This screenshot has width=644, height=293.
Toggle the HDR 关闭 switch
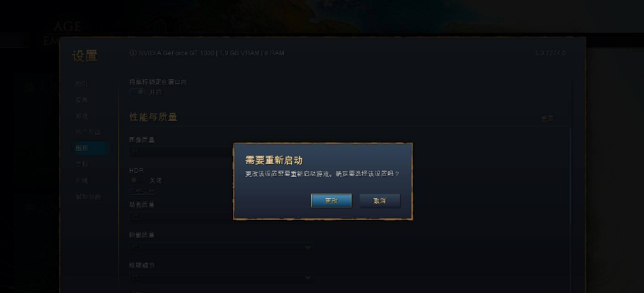point(137,180)
